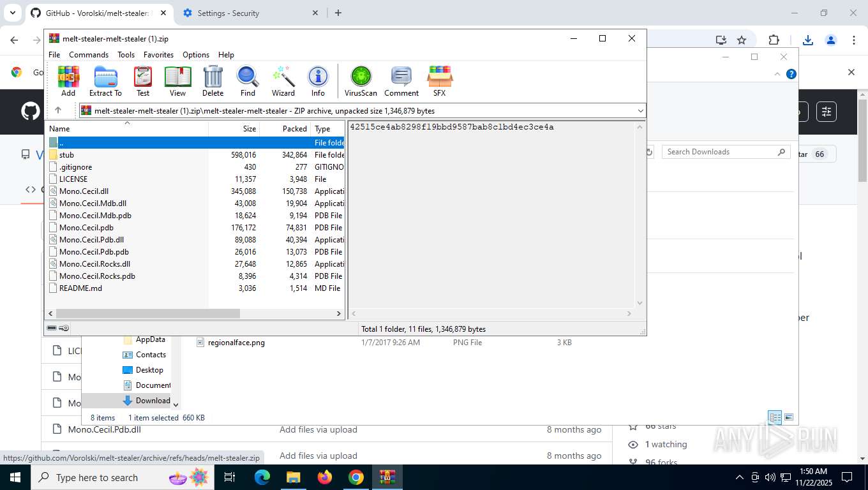Viewport: 868px width, 490px height.
Task: Open the Commands menu
Action: pyautogui.click(x=89, y=55)
